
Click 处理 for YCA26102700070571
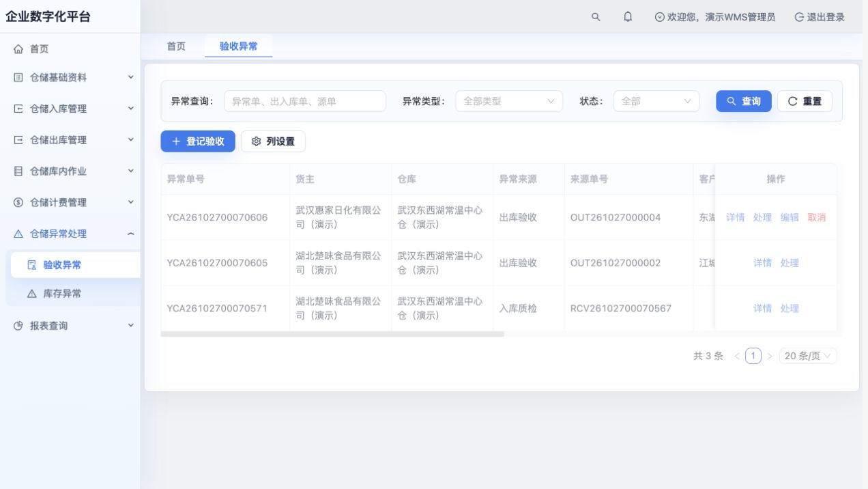click(790, 309)
